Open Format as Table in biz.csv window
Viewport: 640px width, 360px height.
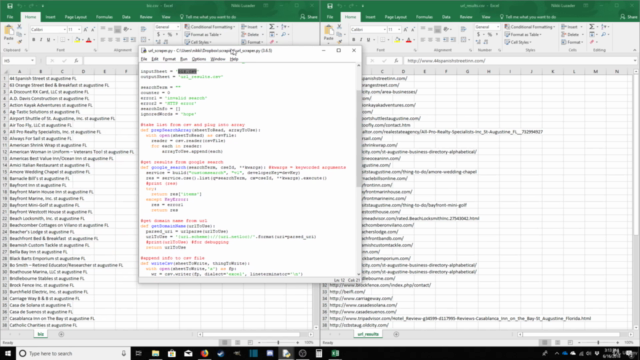pyautogui.click(x=203, y=35)
